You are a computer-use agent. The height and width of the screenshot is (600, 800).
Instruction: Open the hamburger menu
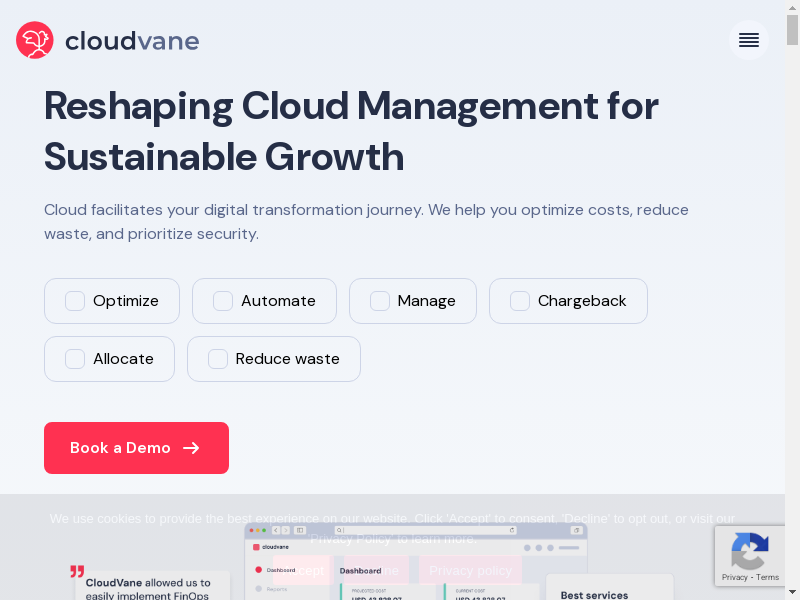coord(748,40)
